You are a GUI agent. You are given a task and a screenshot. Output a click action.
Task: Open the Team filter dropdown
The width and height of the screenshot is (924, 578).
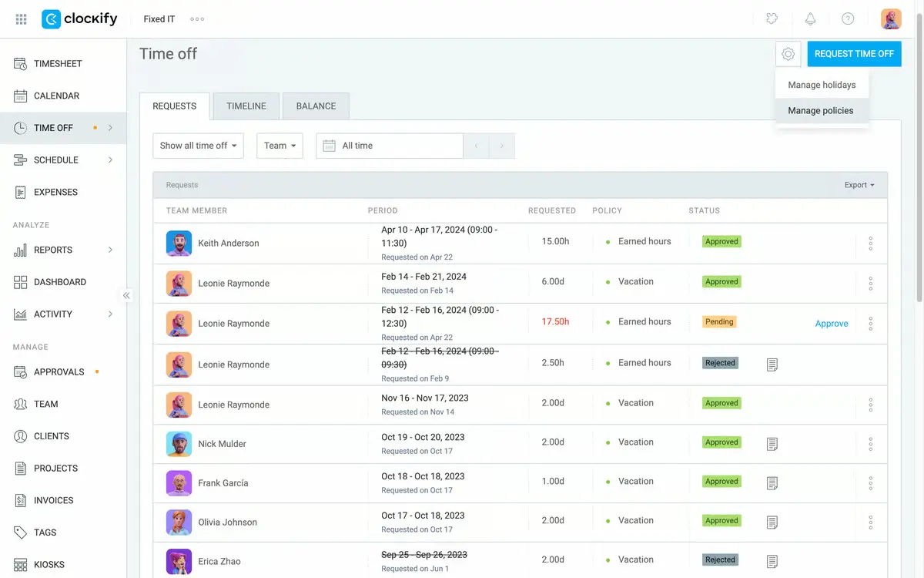pos(280,145)
